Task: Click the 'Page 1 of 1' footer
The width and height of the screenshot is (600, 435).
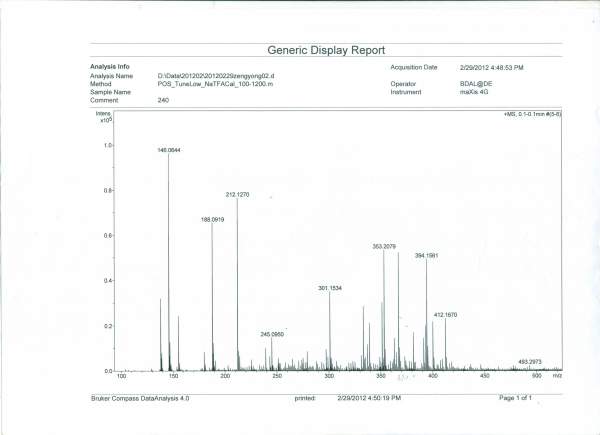Action: 515,398
